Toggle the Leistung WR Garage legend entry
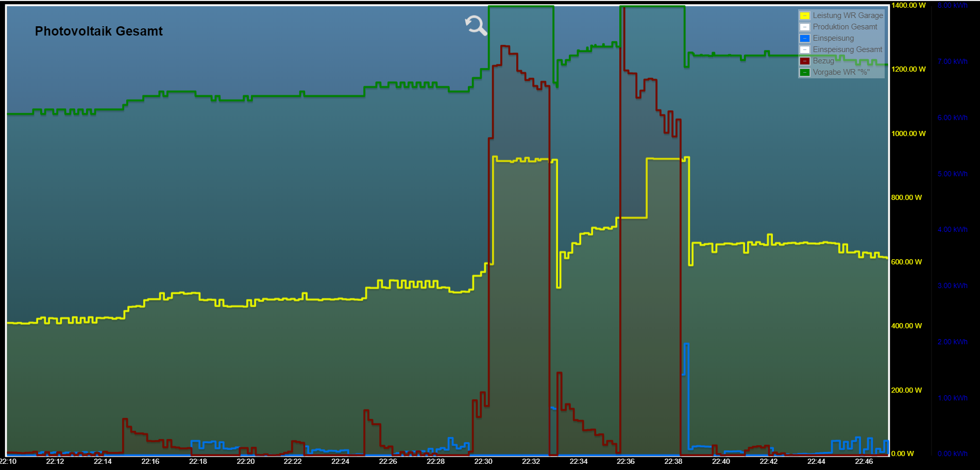 (x=841, y=15)
